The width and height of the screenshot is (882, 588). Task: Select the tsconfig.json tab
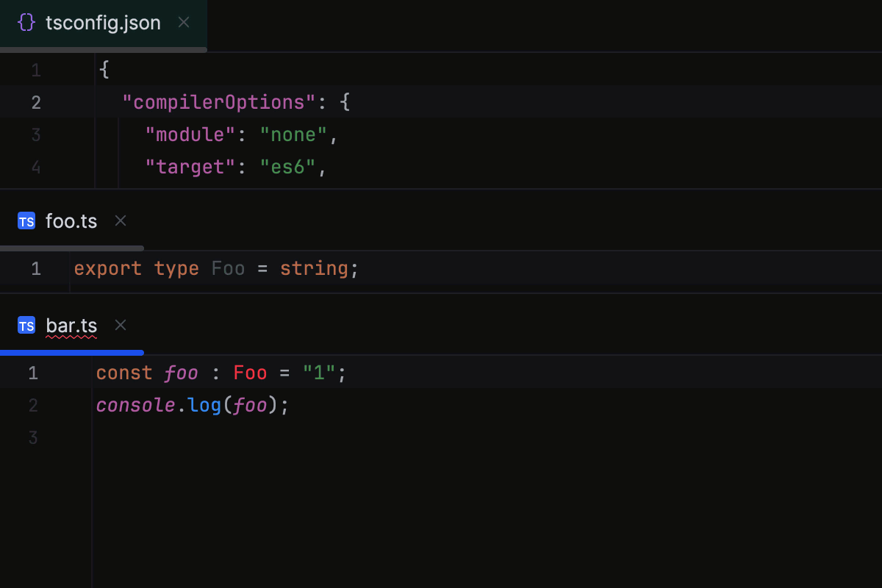tap(103, 22)
